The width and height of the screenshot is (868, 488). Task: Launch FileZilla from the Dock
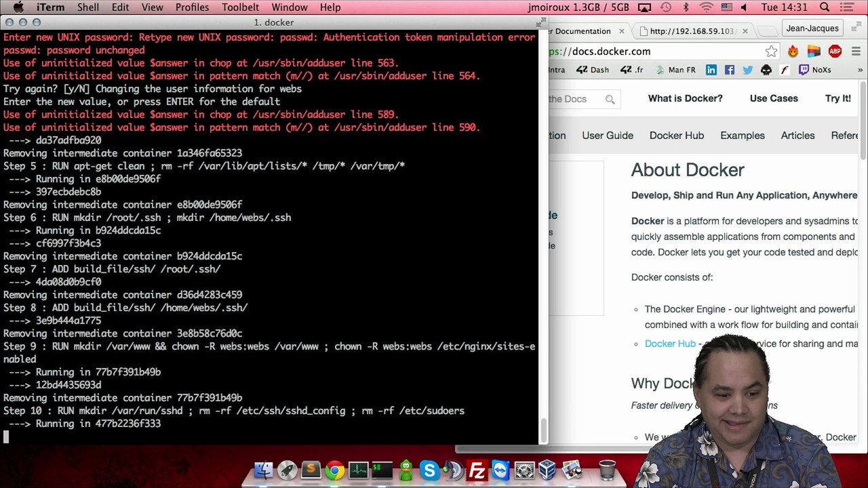click(477, 470)
